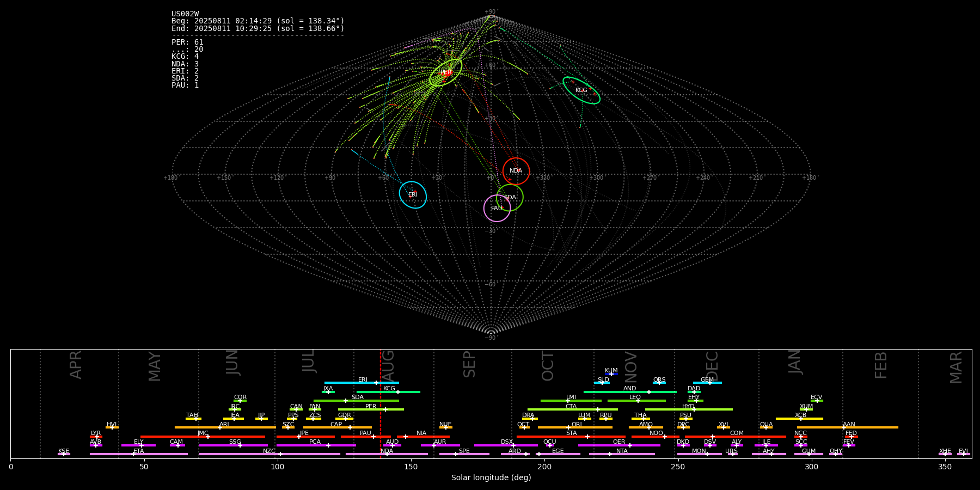Select the ORI shower bar
Screen dimensions: 980x490
coord(575,427)
